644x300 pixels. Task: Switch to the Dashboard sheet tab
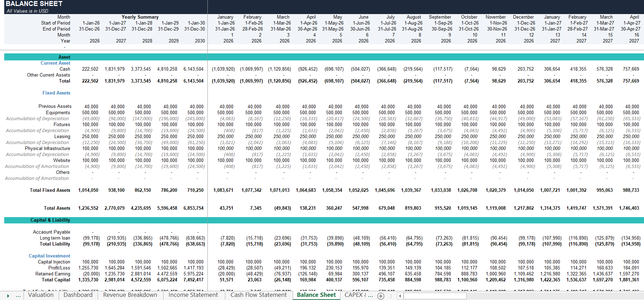(78, 295)
